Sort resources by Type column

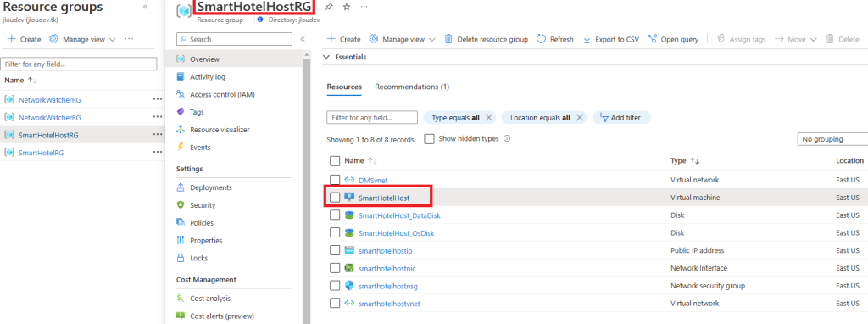click(x=685, y=160)
